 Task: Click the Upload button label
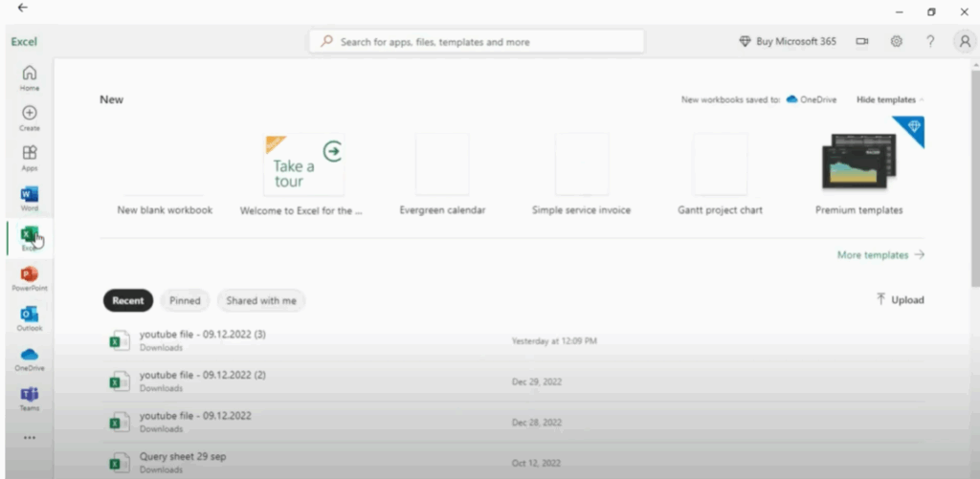click(x=907, y=300)
